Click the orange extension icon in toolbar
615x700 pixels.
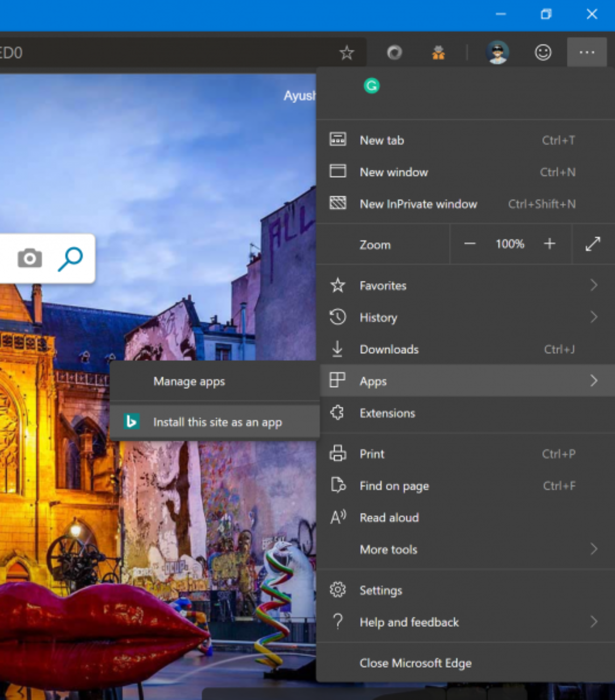click(438, 52)
